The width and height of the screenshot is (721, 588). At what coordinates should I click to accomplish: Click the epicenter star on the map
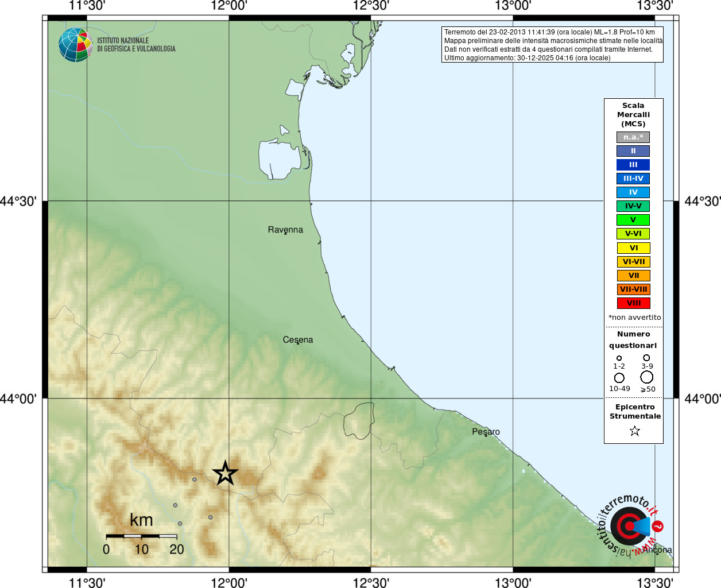225,473
